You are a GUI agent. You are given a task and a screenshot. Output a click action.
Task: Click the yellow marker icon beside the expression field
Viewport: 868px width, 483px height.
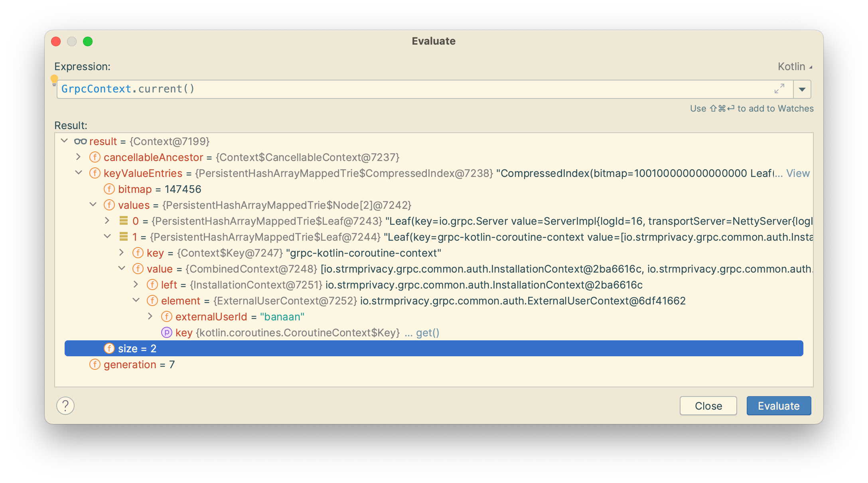pyautogui.click(x=55, y=79)
